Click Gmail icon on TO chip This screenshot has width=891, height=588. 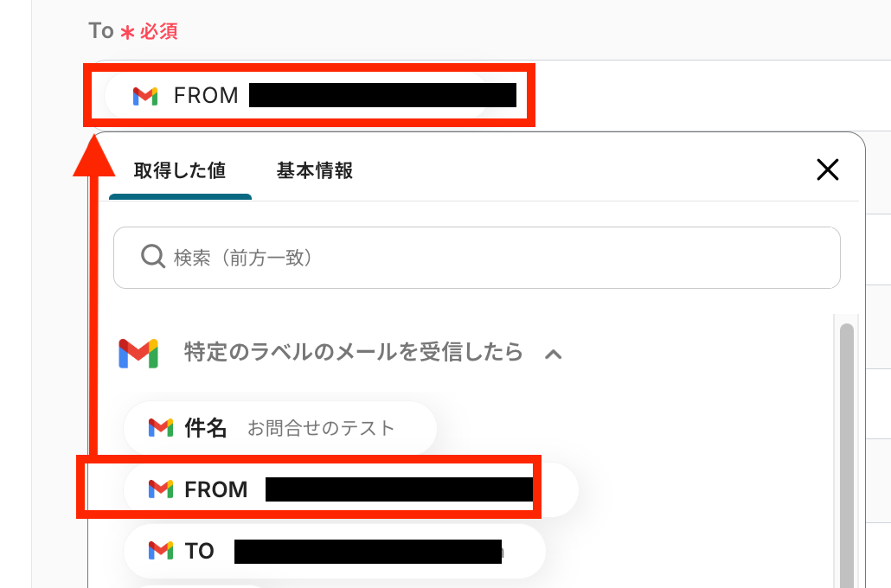pos(161,551)
